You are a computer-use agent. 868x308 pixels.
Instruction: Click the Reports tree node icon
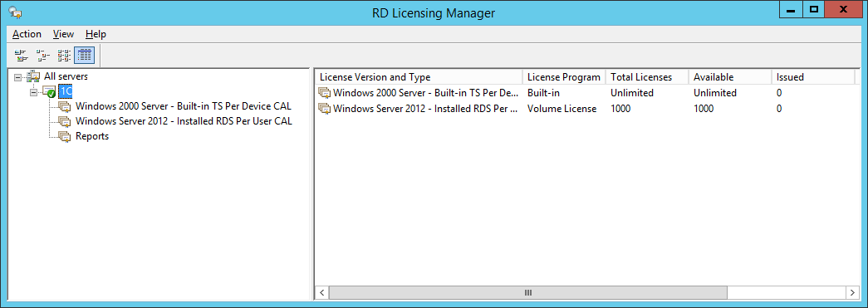click(65, 136)
